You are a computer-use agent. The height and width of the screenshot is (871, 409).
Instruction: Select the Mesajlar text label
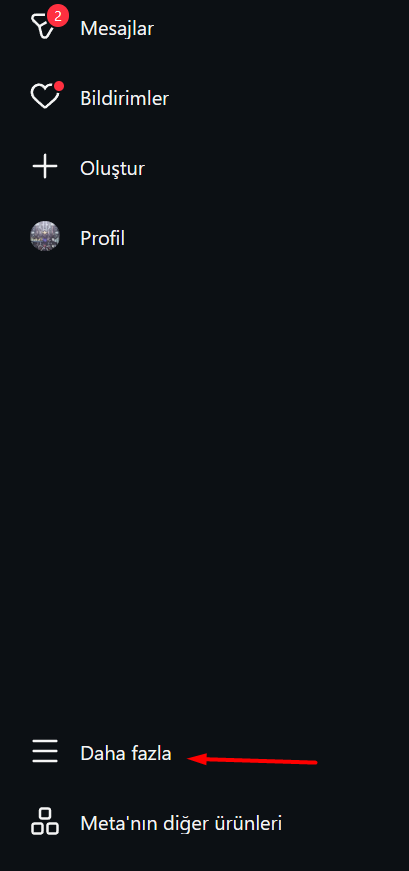(117, 28)
